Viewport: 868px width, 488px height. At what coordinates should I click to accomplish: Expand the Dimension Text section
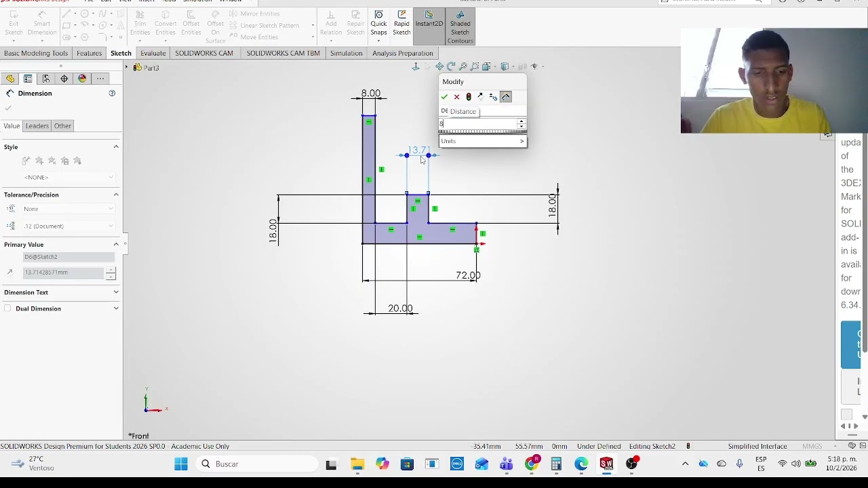(x=116, y=292)
